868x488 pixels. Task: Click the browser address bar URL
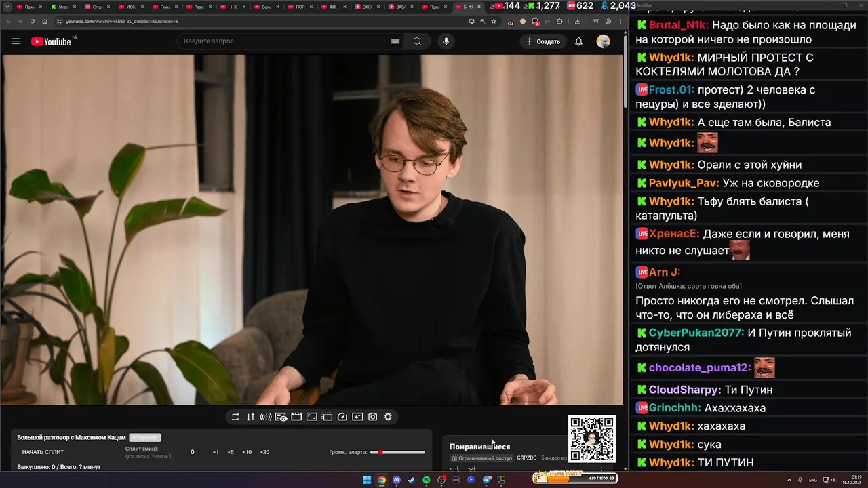click(122, 21)
